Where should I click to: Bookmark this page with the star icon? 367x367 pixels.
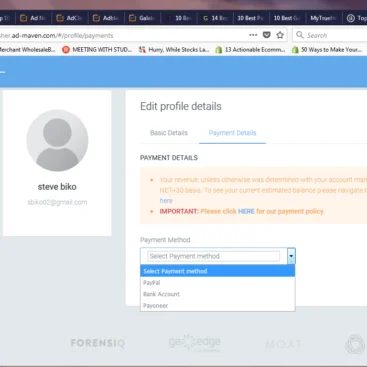280,35
